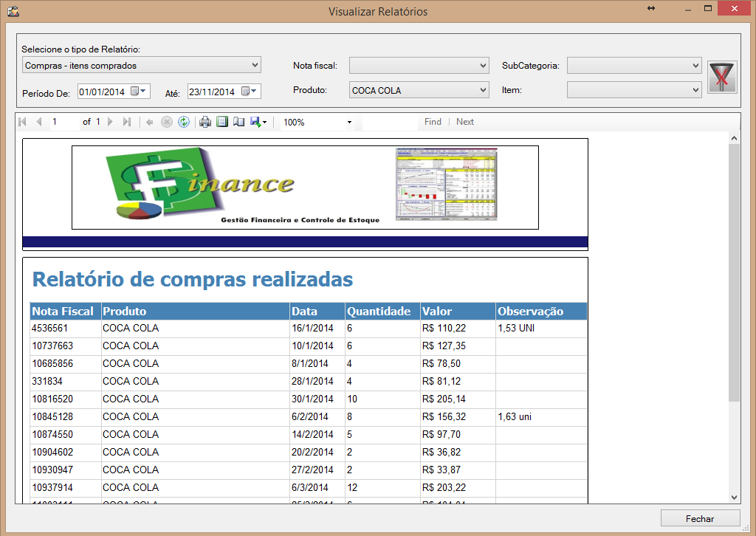This screenshot has height=536, width=756.
Task: Click the spreadsheet thumbnail in the report header
Action: pos(446,184)
